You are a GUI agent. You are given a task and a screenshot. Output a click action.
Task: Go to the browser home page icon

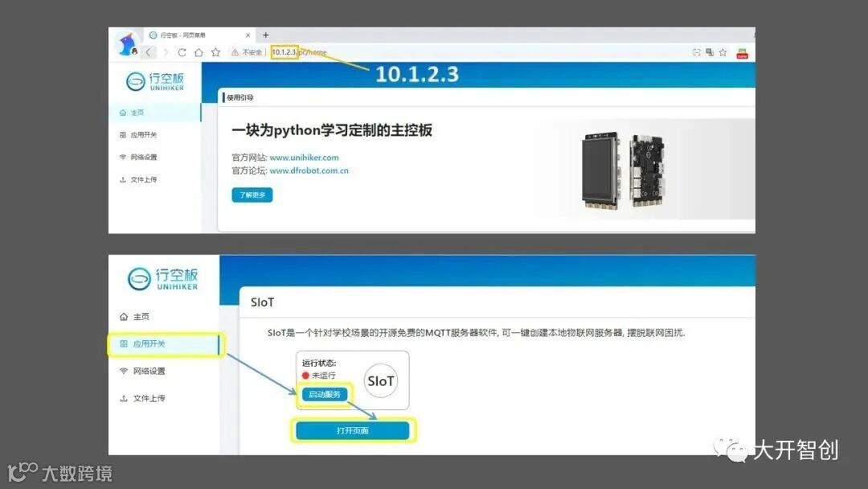tap(199, 52)
